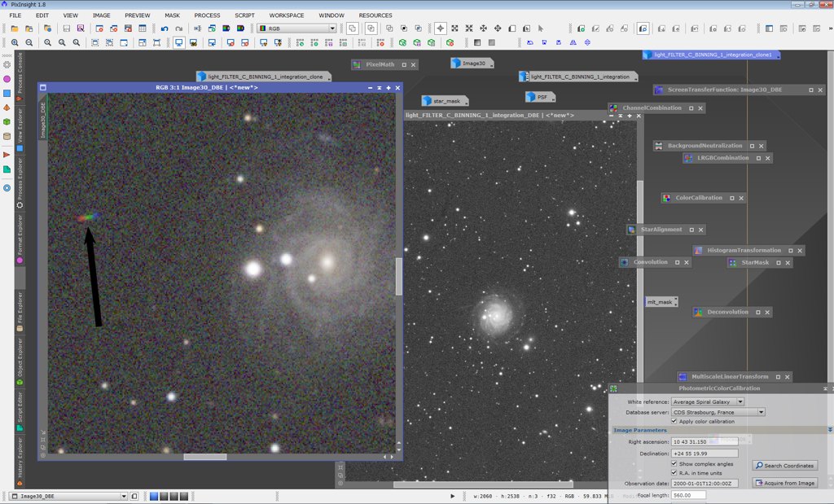This screenshot has width=834, height=504.
Task: Select the Deconvolution process icon
Action: click(698, 312)
